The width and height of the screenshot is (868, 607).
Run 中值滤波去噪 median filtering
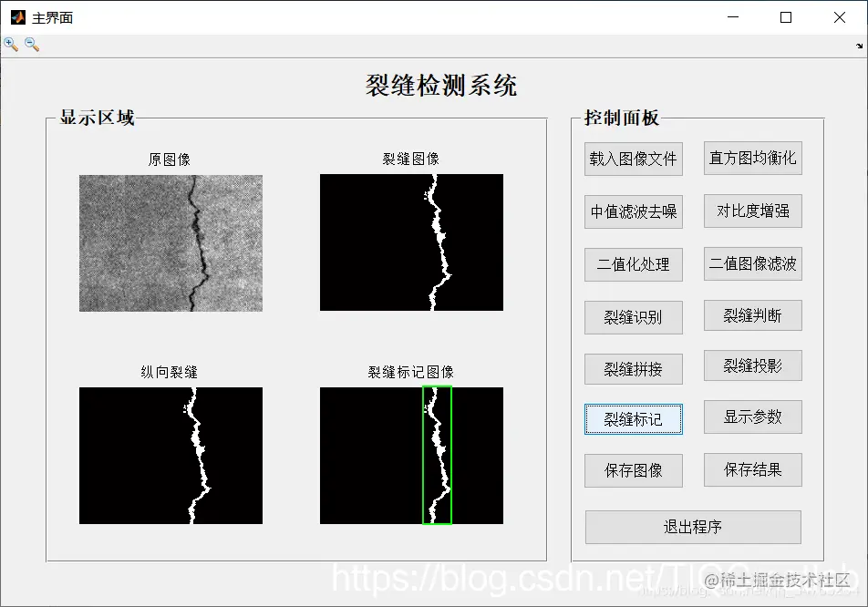click(x=633, y=211)
